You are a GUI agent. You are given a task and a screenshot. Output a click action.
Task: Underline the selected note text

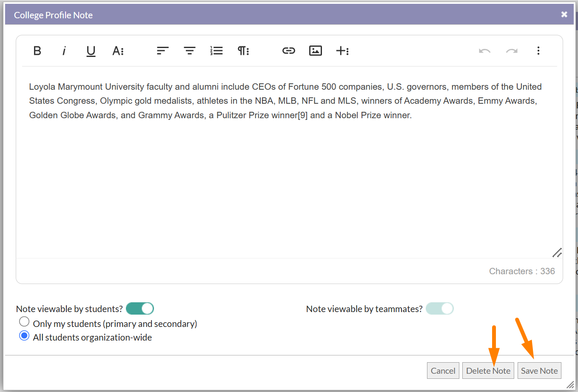point(91,51)
